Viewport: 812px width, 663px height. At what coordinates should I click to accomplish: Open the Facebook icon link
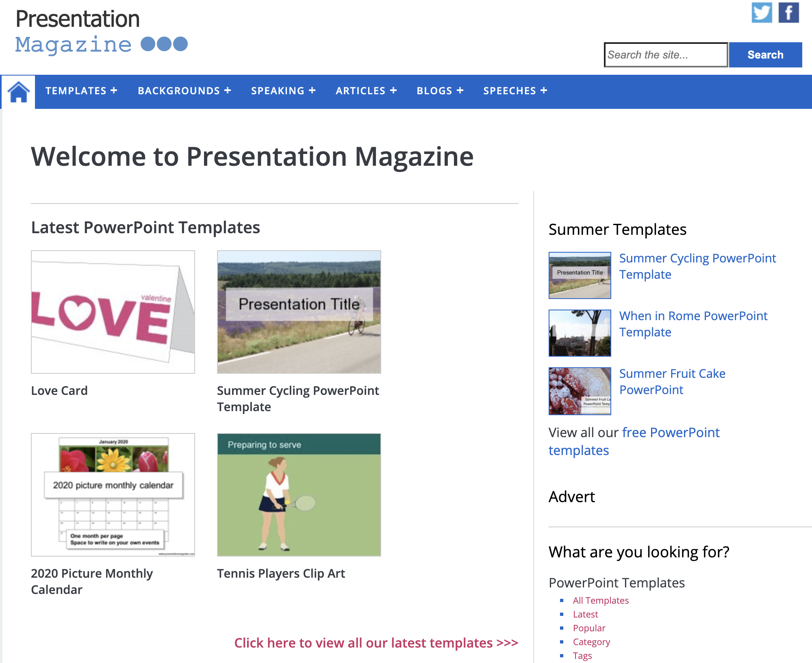(x=788, y=13)
